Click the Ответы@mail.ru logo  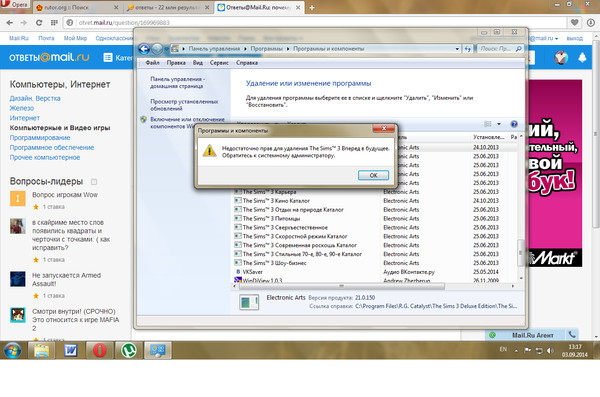click(49, 57)
